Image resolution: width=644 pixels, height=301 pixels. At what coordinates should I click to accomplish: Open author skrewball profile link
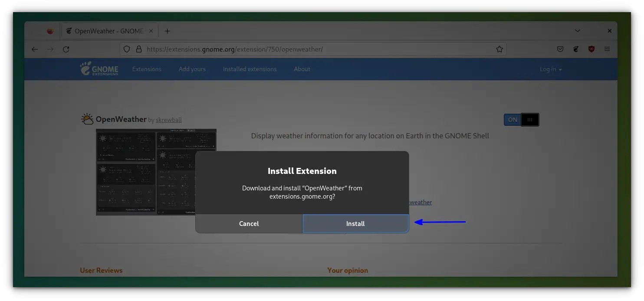click(x=169, y=120)
